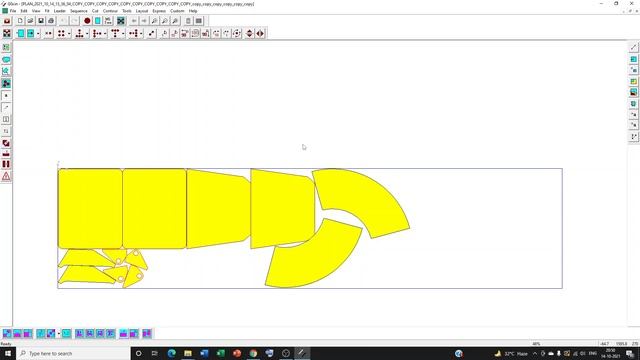Click the triangular dot array icon
The height and width of the screenshot is (360, 640).
coord(79,33)
